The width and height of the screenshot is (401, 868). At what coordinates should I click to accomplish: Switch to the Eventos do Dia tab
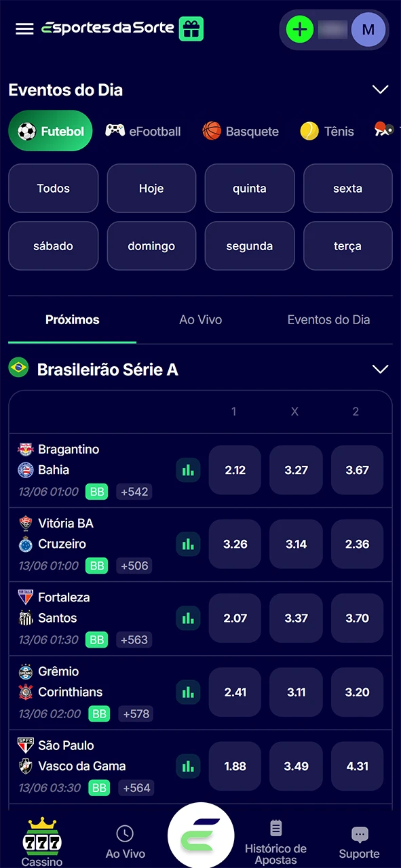pos(328,319)
